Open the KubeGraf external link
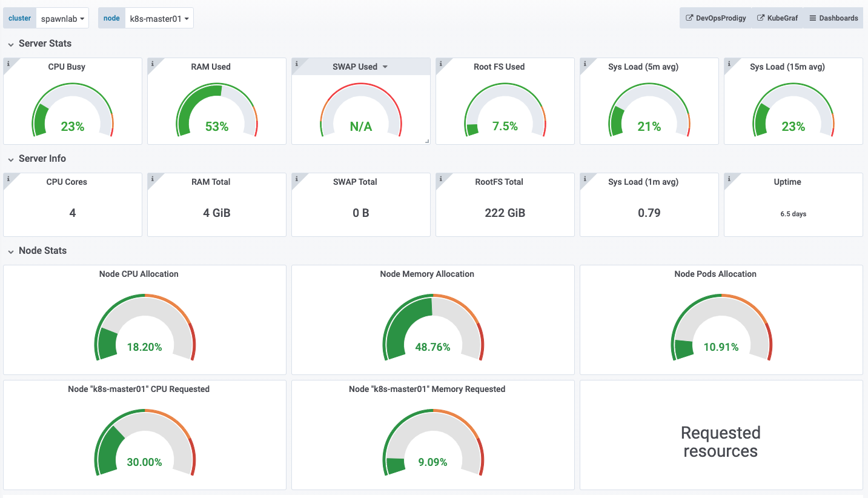This screenshot has height=498, width=868. [x=777, y=18]
